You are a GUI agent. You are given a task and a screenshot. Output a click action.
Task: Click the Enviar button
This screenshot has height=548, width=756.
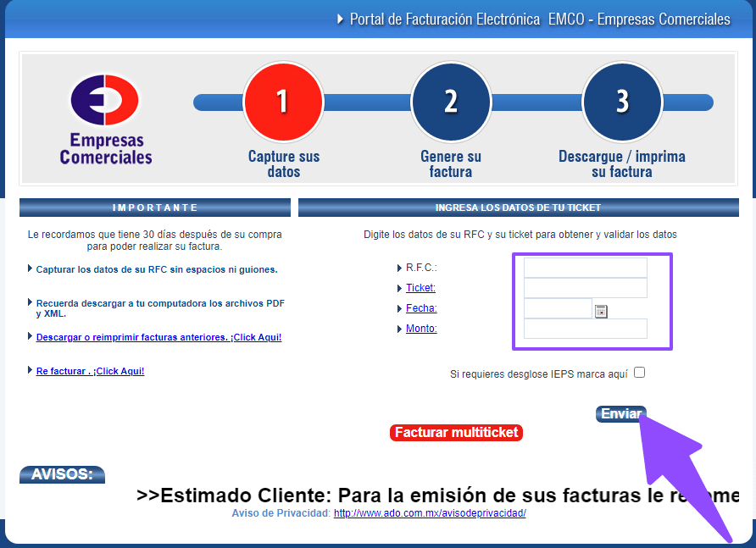(621, 413)
